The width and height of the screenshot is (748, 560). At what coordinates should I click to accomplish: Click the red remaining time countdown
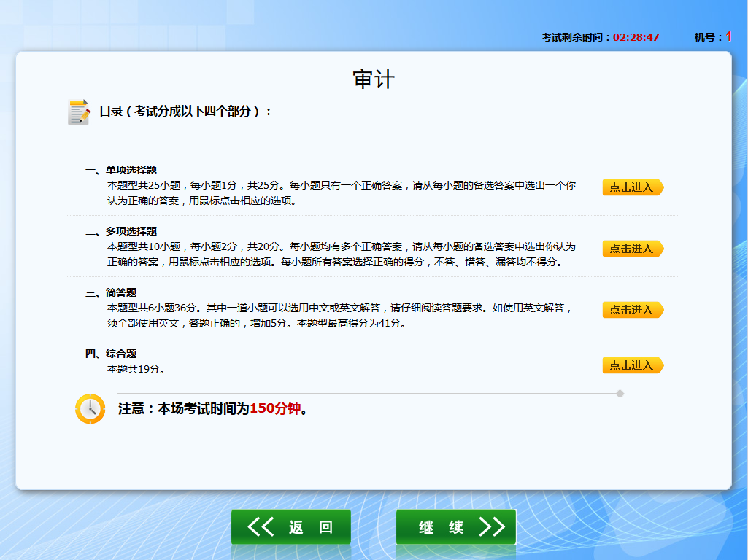636,37
